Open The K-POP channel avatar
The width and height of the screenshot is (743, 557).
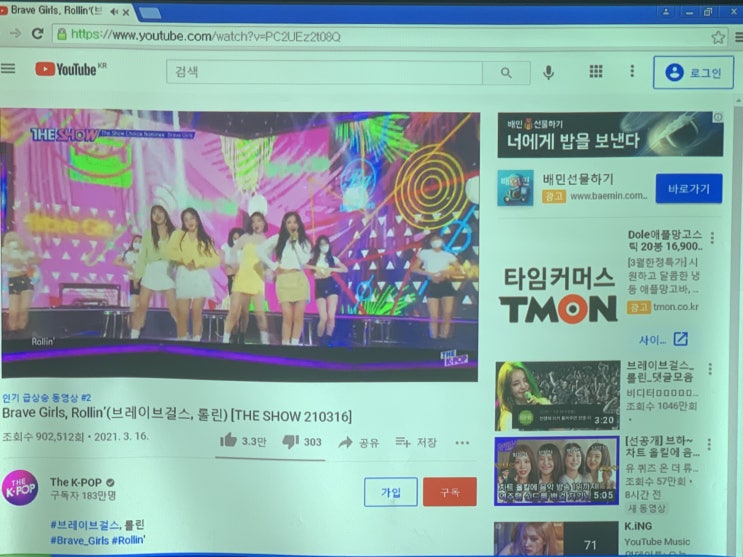tap(20, 488)
